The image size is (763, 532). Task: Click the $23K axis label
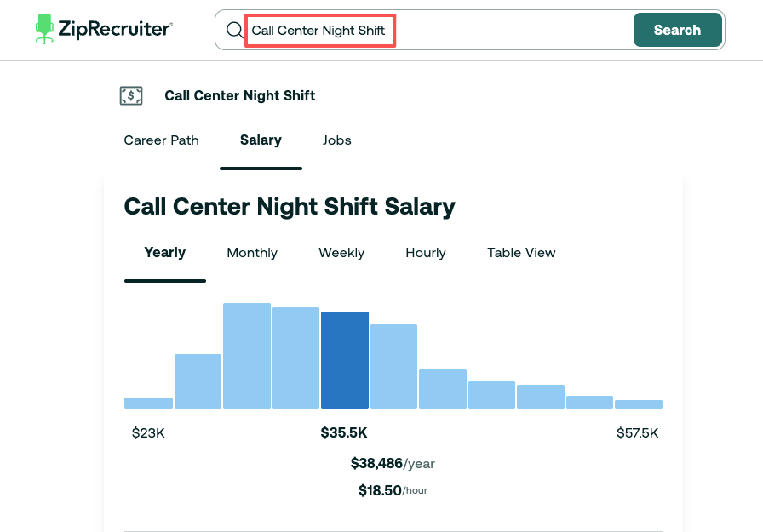[148, 432]
